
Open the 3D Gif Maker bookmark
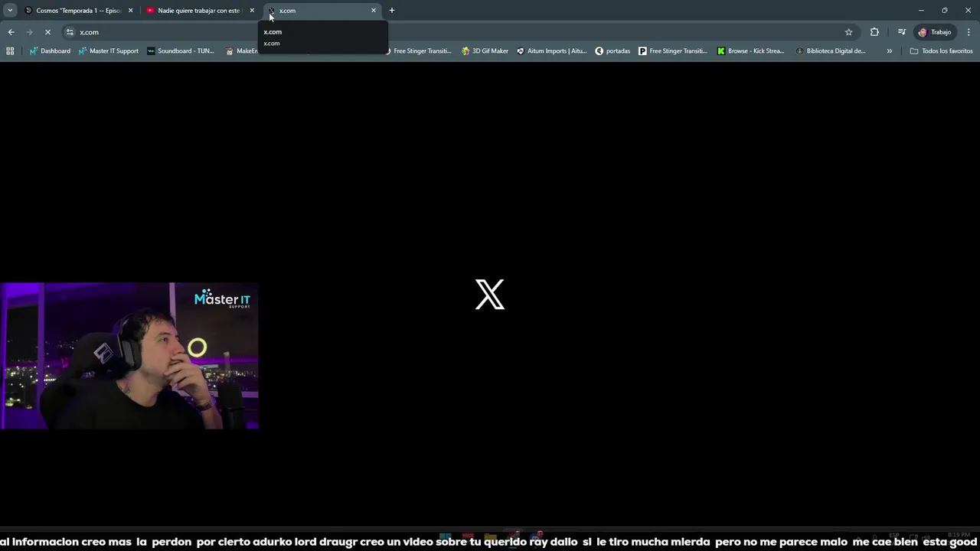point(485,51)
